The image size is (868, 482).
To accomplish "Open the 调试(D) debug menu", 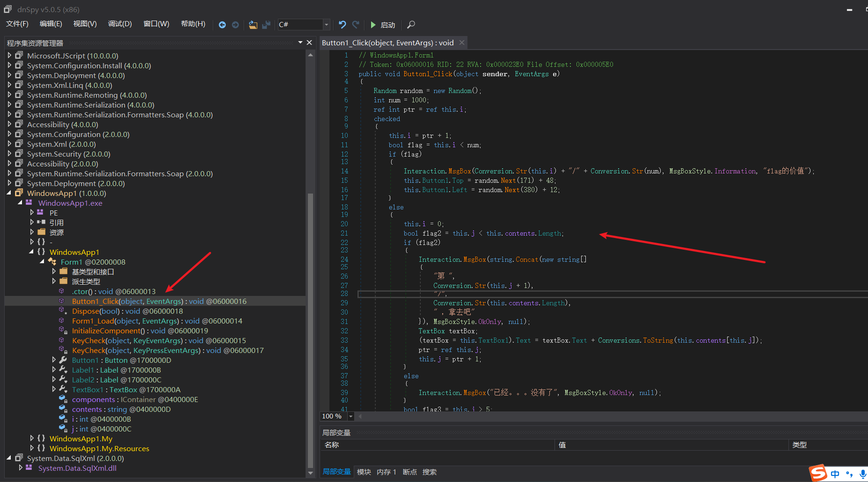I will [x=120, y=24].
